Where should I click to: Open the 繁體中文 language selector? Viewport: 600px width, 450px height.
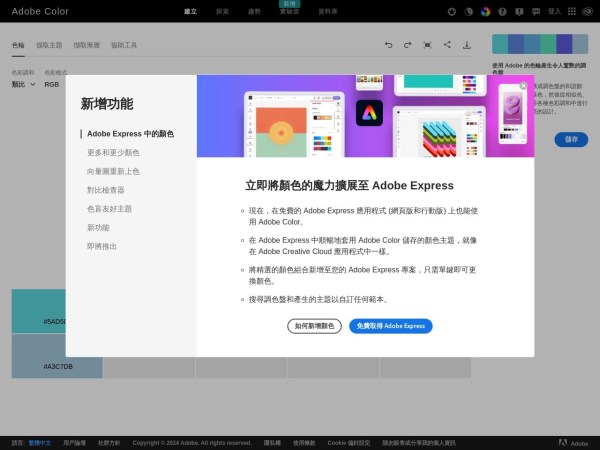39,442
